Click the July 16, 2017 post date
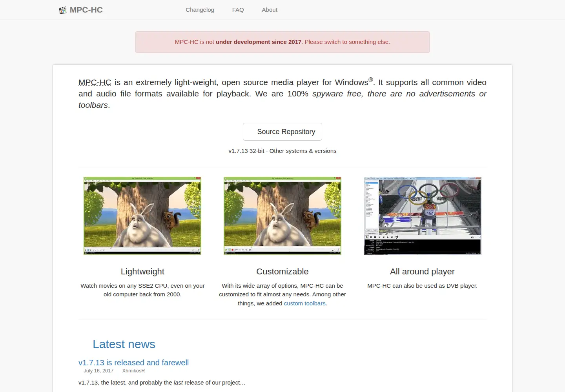Viewport: 565px width, 392px height. point(98,371)
